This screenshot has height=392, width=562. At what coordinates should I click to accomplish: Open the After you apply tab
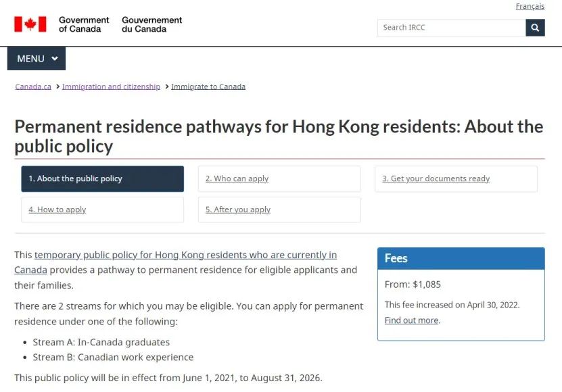[279, 210]
